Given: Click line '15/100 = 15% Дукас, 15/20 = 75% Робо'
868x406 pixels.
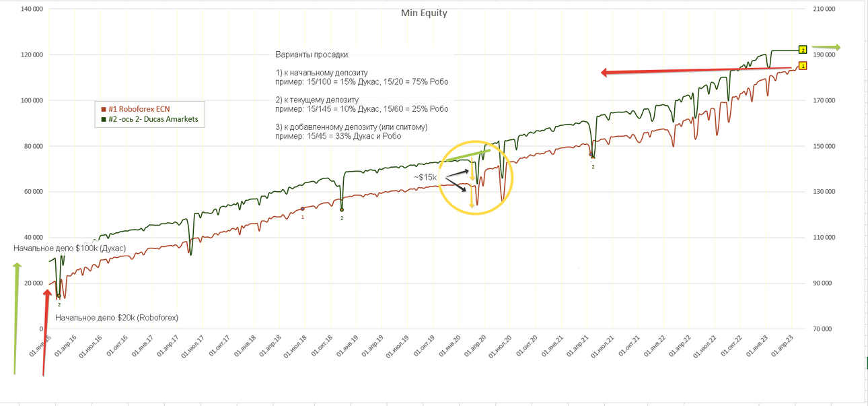Looking at the screenshot, I should 376,81.
